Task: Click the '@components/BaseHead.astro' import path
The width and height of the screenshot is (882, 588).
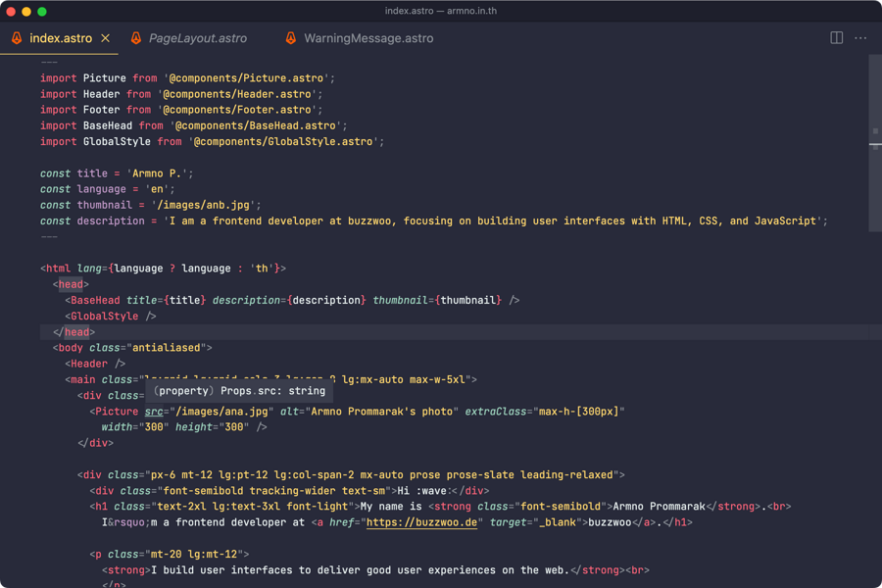Action: click(x=258, y=125)
